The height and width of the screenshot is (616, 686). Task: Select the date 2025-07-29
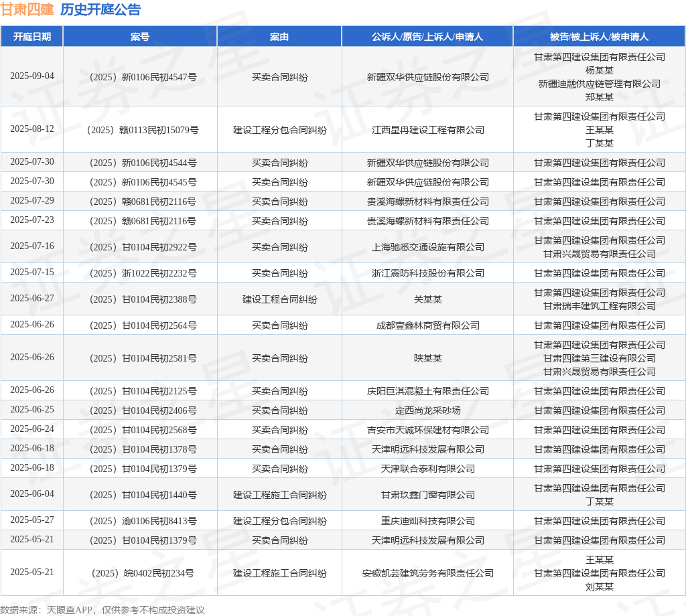tap(32, 201)
